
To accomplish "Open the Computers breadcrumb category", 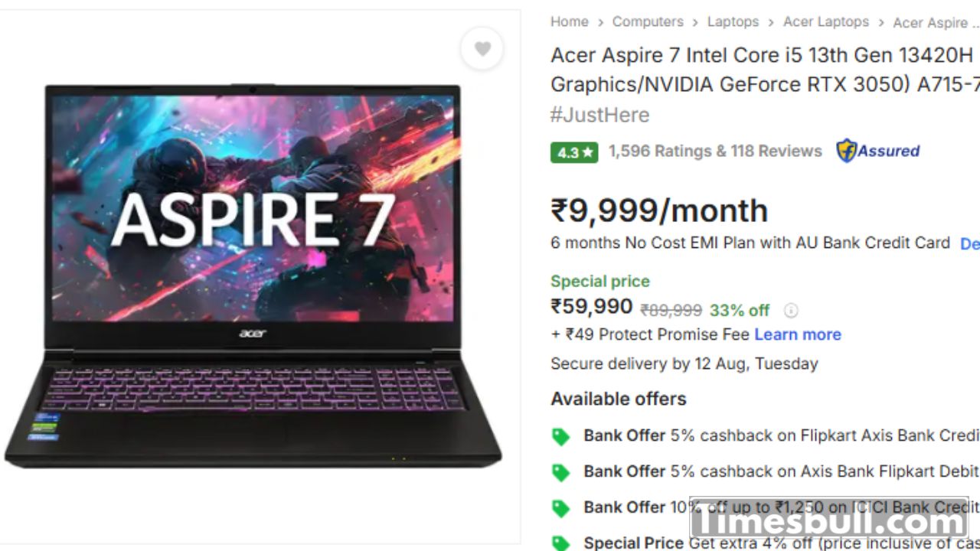I will pyautogui.click(x=648, y=21).
